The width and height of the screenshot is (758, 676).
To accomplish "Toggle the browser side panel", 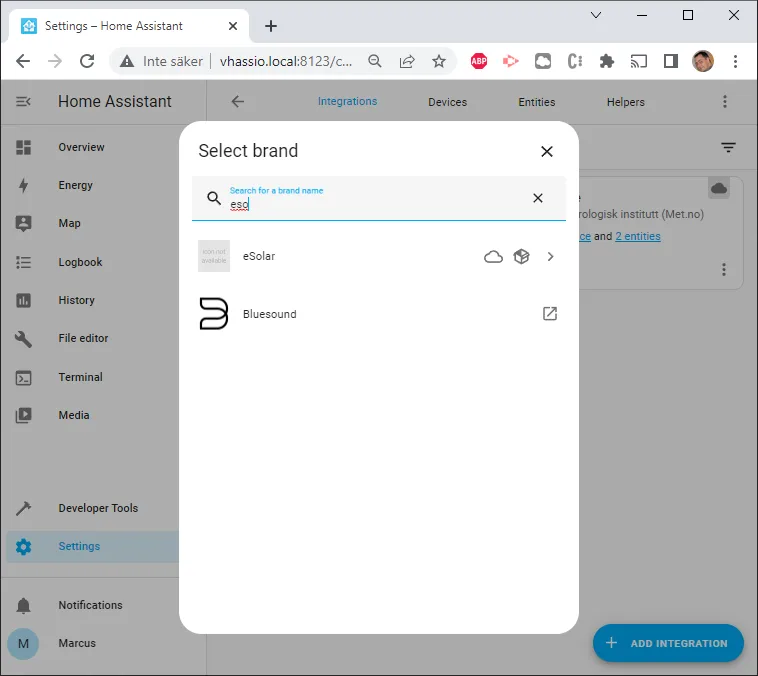I will (x=671, y=61).
